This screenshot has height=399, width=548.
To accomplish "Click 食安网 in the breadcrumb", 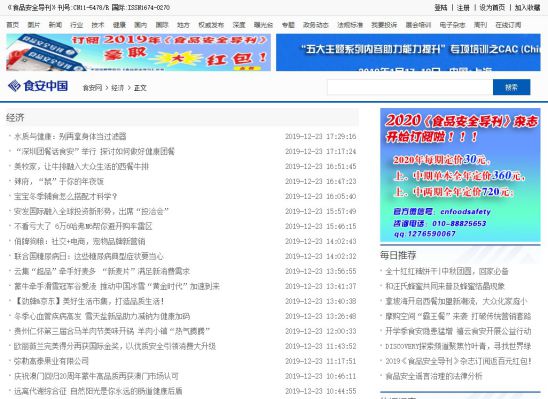I will 92,88.
